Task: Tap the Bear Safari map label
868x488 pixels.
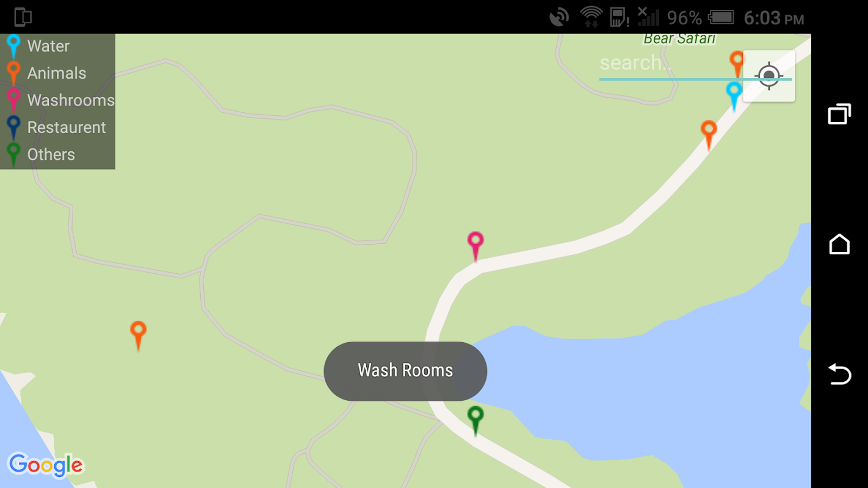Action: 679,39
